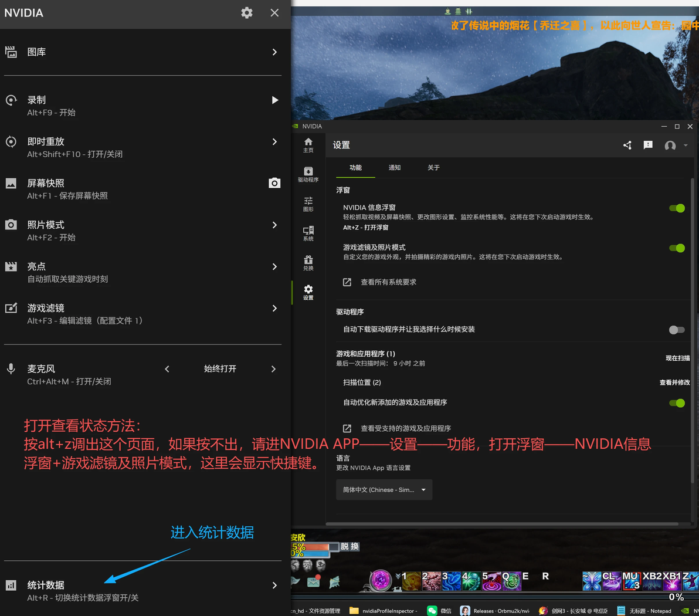Start recording with the play arrow

pos(275,100)
